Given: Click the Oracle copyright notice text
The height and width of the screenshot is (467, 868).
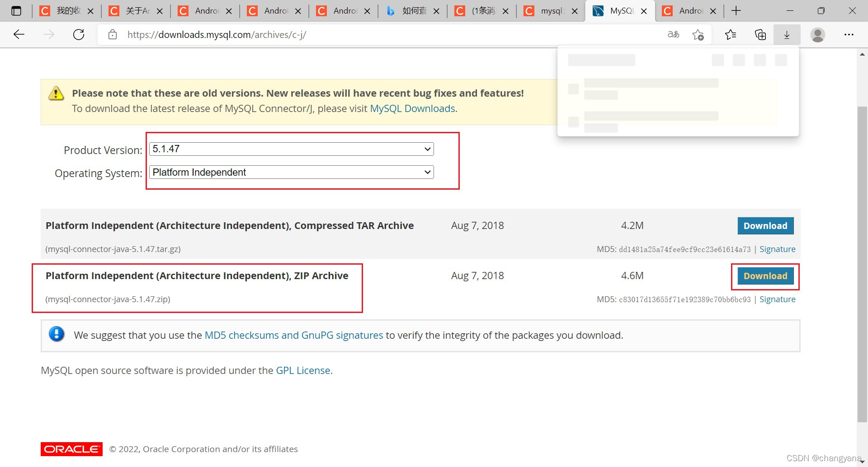Looking at the screenshot, I should [203, 449].
